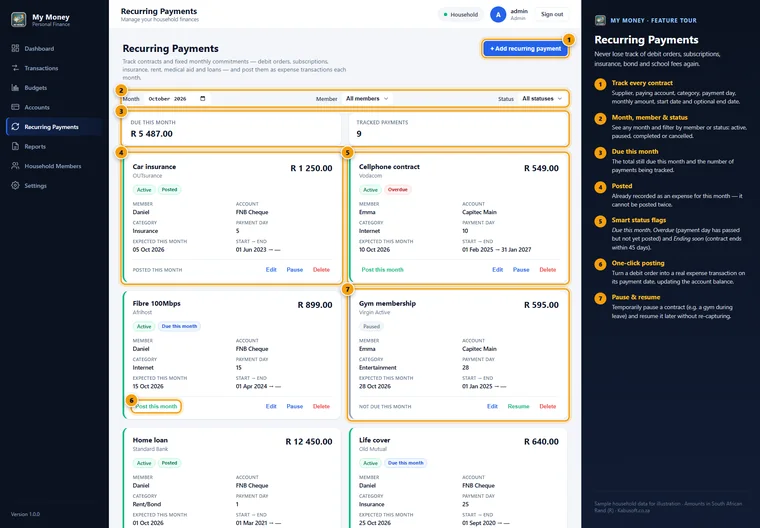760x528 pixels.
Task: Click the Overdue badge on Cellphone contract
Action: coord(397,190)
